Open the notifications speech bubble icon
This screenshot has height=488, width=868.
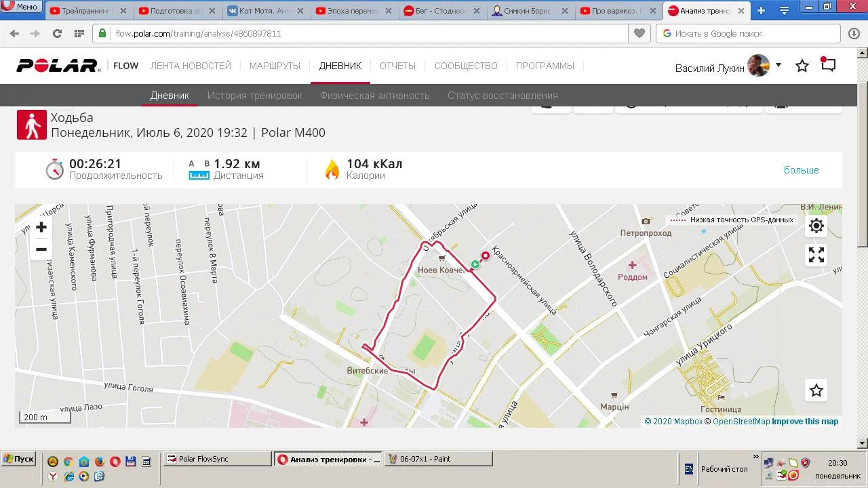pyautogui.click(x=828, y=64)
